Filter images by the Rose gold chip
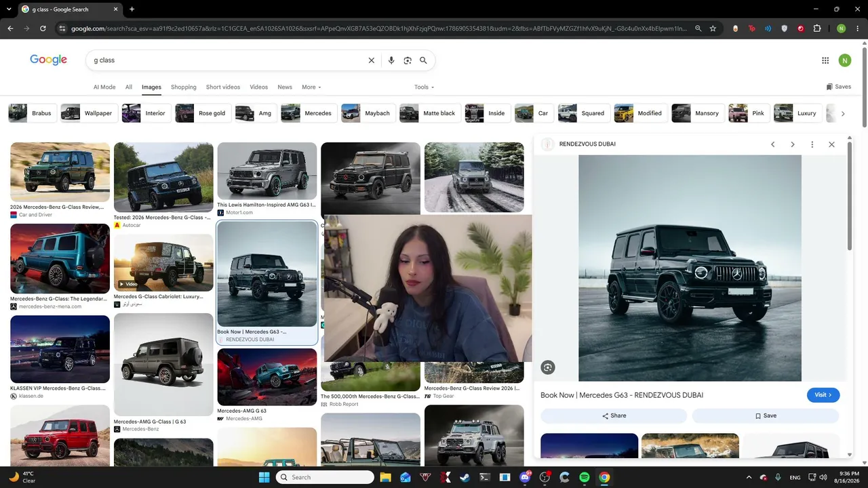 tap(203, 113)
